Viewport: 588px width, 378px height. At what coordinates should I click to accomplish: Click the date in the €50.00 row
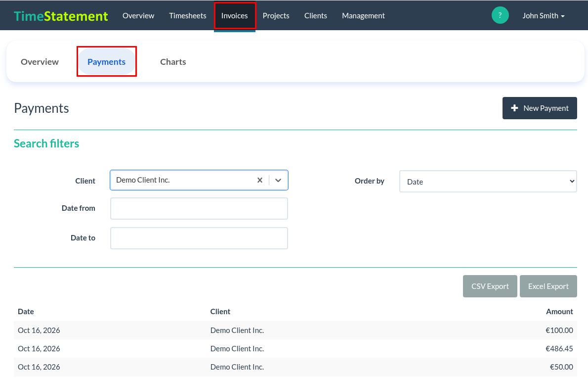point(39,367)
